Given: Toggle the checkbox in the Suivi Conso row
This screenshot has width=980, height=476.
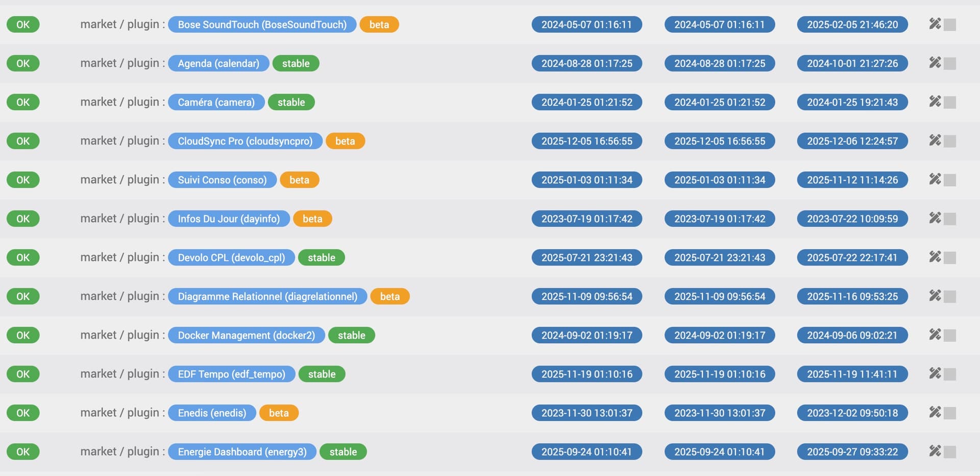Looking at the screenshot, I should click(x=950, y=180).
